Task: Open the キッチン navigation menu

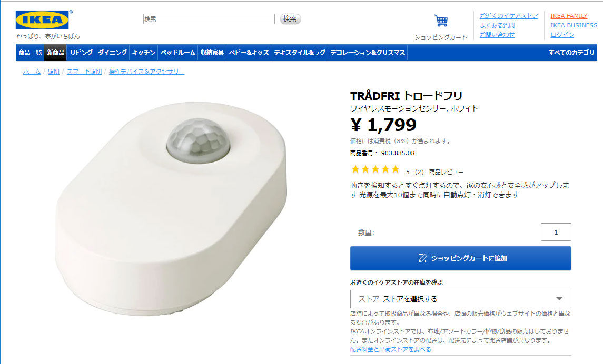Action: (x=143, y=53)
